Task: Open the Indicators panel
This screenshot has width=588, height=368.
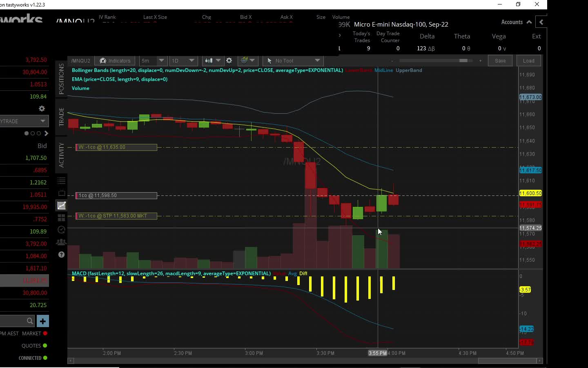Action: tap(115, 61)
